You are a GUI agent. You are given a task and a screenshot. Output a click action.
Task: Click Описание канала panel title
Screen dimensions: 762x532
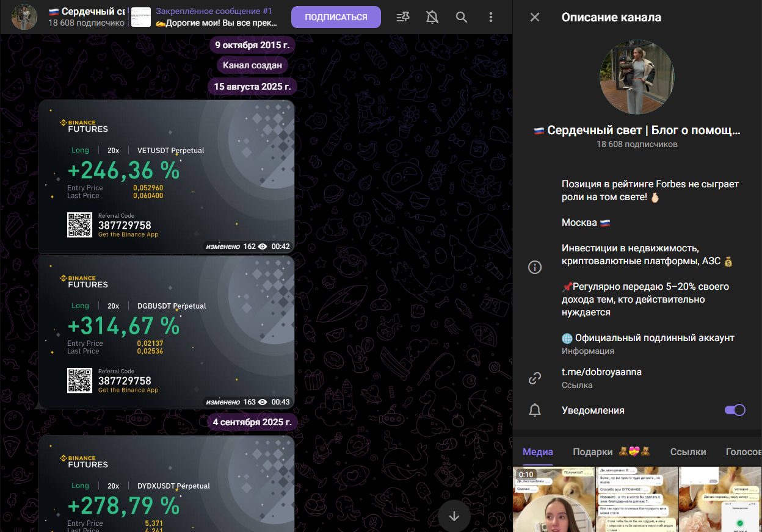coord(611,17)
